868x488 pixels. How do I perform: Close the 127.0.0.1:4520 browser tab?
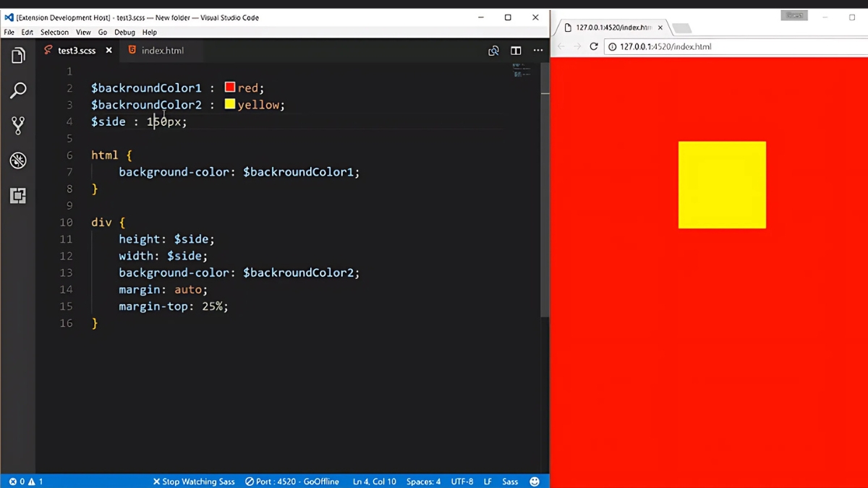coord(660,27)
